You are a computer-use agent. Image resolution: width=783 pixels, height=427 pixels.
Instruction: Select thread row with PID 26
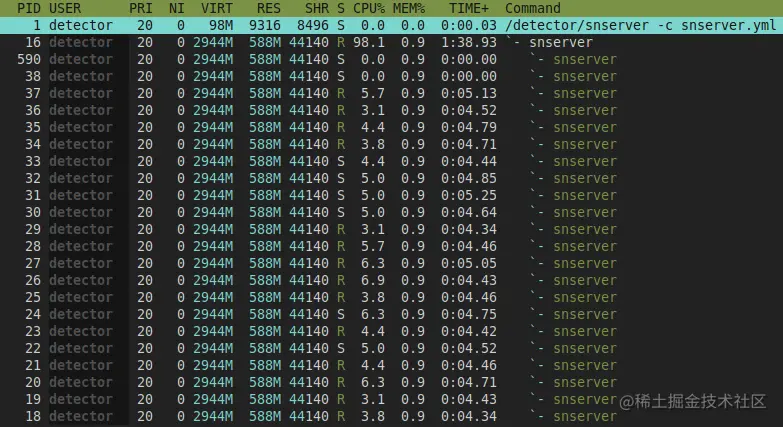click(392, 280)
